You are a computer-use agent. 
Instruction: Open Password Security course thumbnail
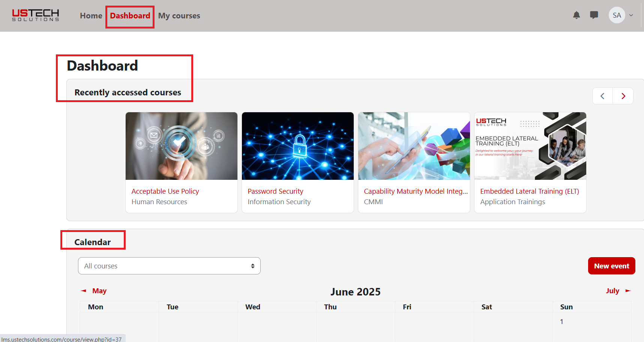[298, 146]
